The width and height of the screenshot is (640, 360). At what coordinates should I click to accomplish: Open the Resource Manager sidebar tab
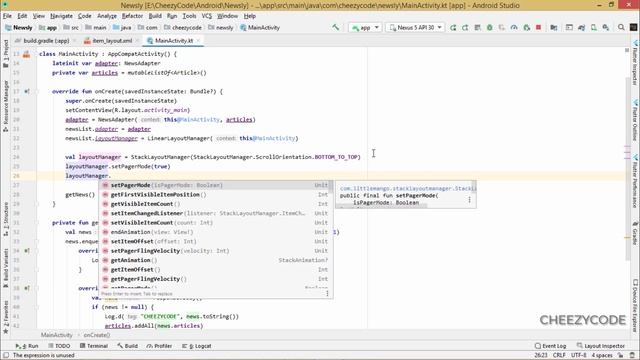click(x=6, y=106)
